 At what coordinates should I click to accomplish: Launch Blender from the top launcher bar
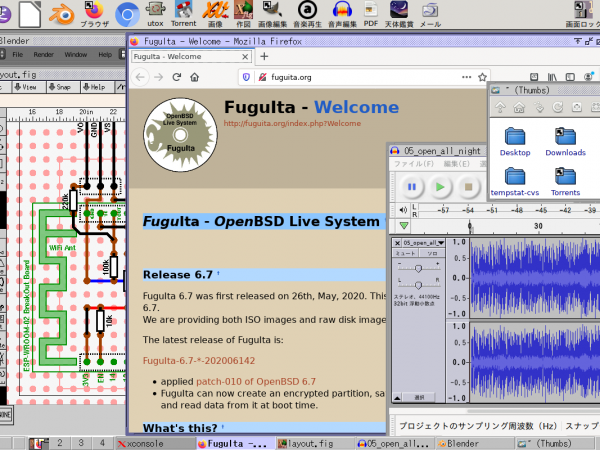click(x=61, y=15)
